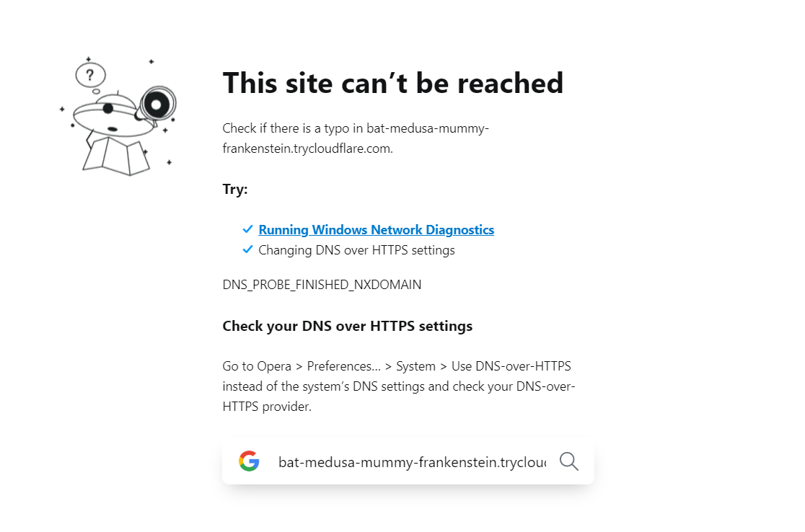Click the question mark thought bubble
Image resolution: width=805 pixels, height=532 pixels.
[x=90, y=76]
